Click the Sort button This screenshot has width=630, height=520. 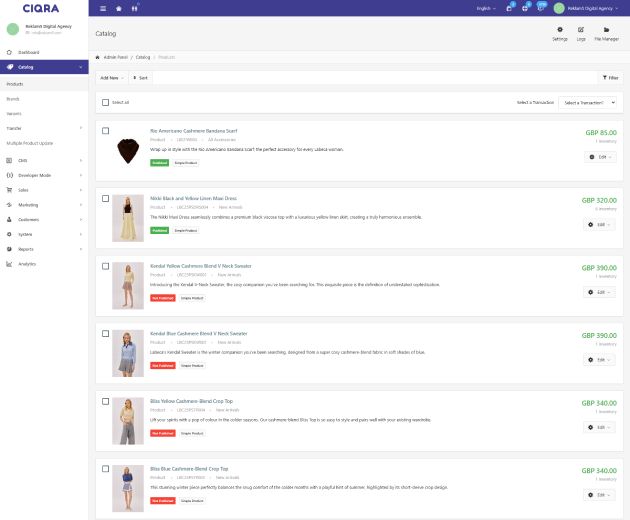pyautogui.click(x=140, y=77)
